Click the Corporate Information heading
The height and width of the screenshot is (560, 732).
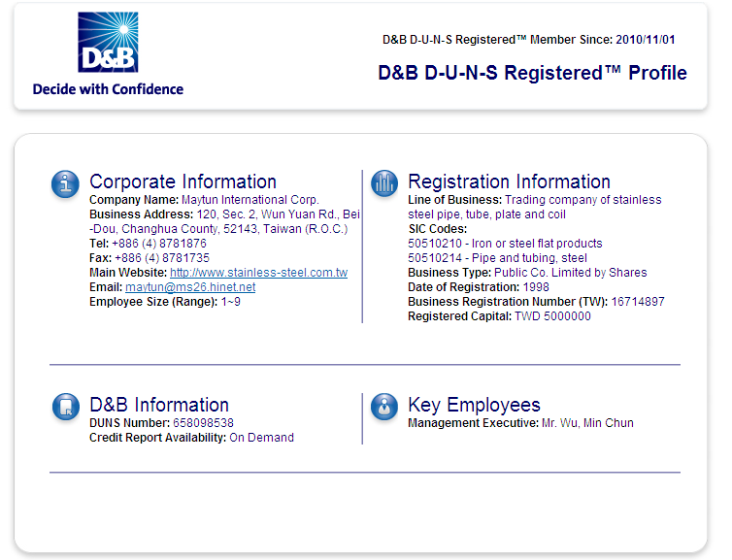pyautogui.click(x=183, y=181)
